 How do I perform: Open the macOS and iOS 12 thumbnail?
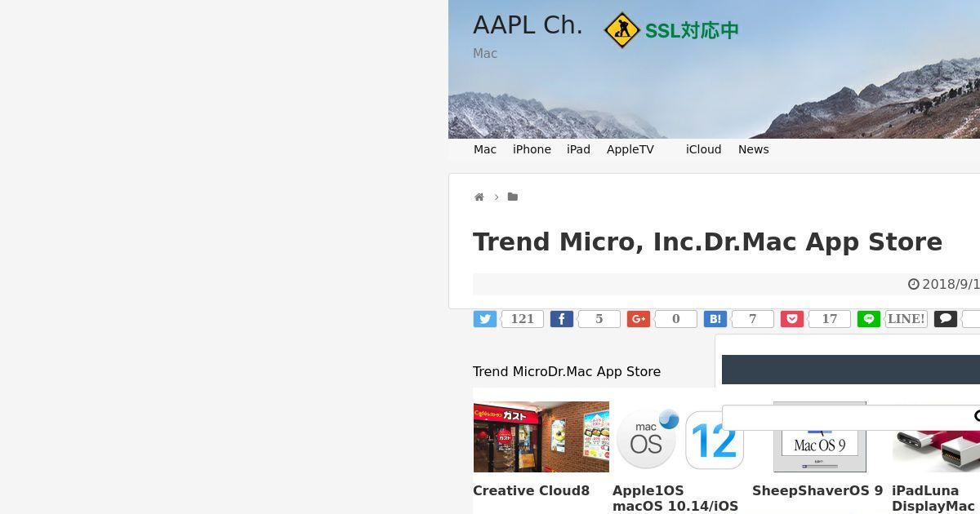click(x=680, y=436)
